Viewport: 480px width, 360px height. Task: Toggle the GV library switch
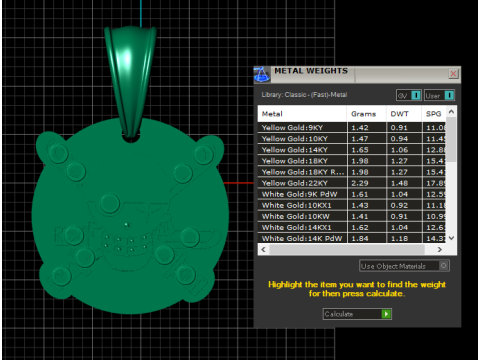point(409,96)
